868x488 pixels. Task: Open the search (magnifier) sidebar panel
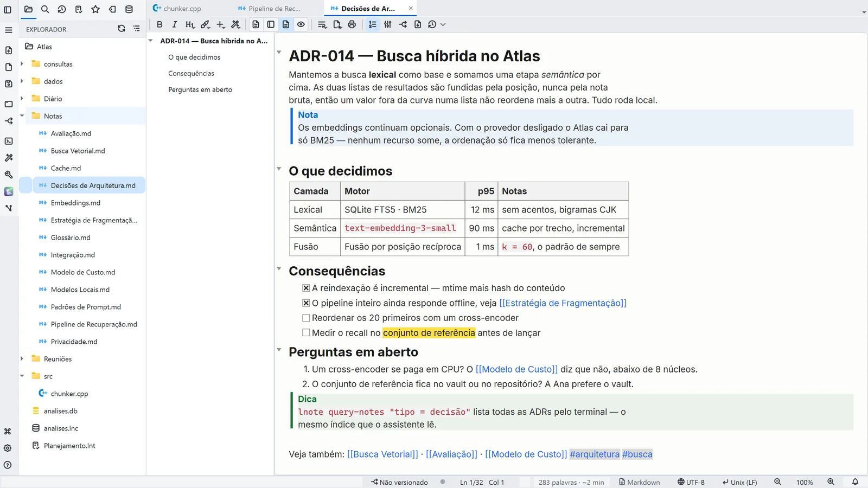pos(45,9)
